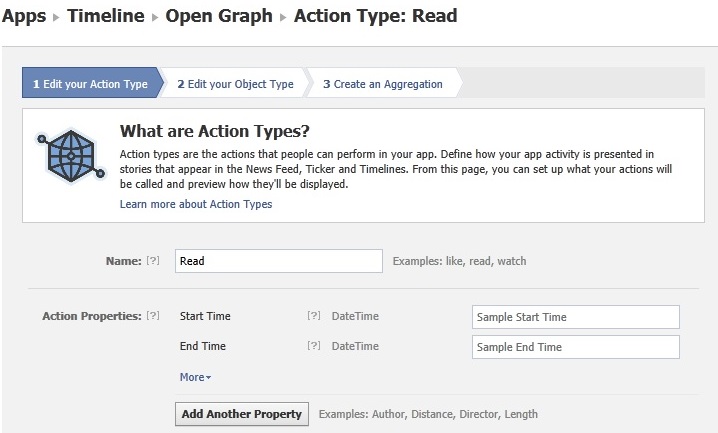Navigate to Apps in the breadcrumb
Screen dimensions: 718x433
[24, 15]
